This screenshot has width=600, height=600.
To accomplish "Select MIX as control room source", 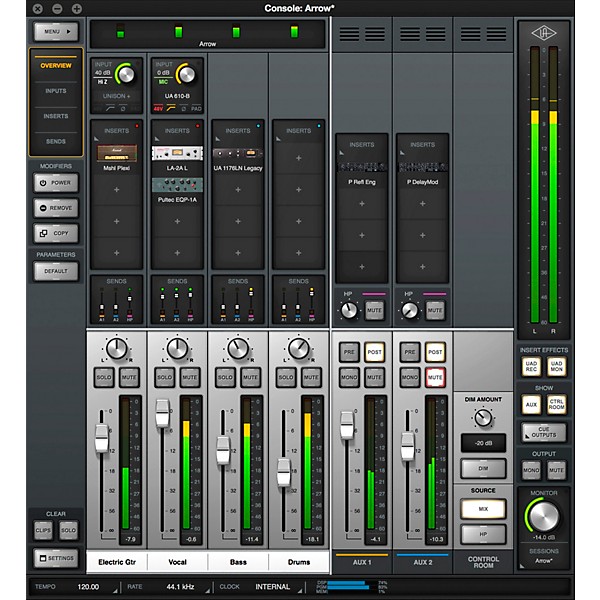I will (x=483, y=509).
